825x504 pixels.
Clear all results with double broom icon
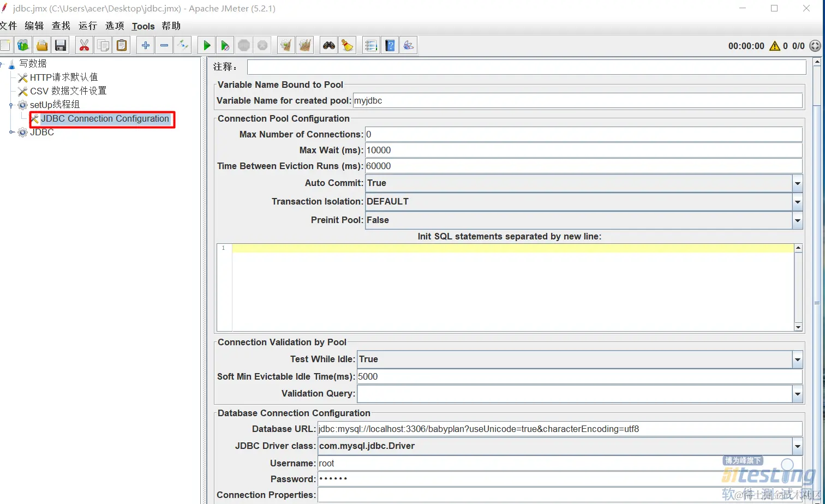(x=305, y=45)
